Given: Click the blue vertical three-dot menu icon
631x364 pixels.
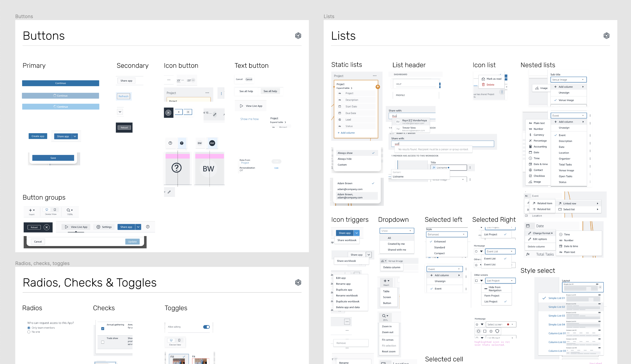Looking at the screenshot, I should coord(221,93).
